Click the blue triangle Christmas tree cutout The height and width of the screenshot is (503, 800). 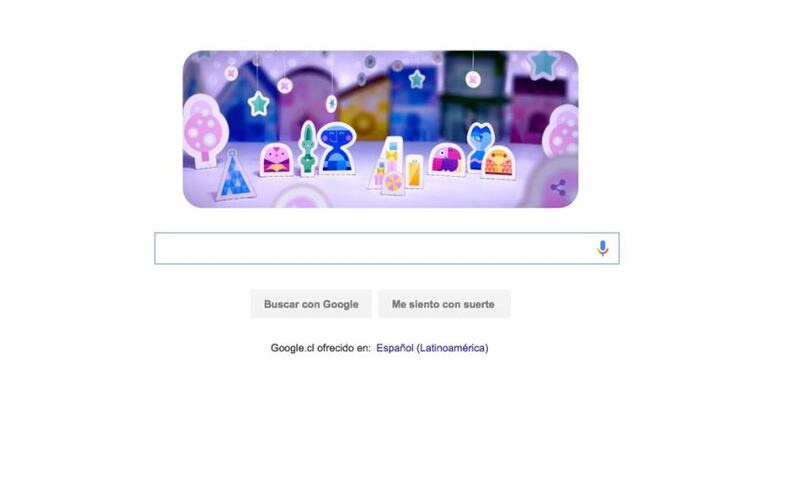(235, 175)
